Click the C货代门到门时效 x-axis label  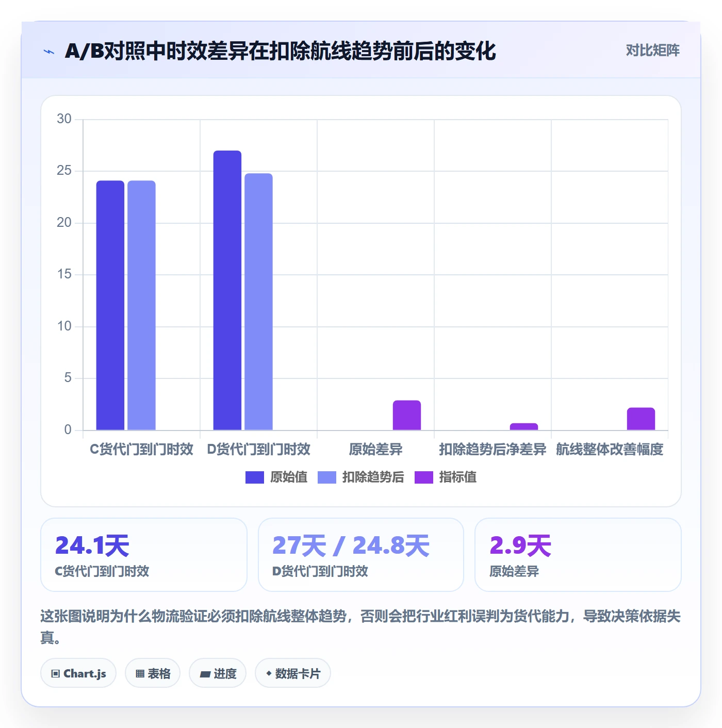click(141, 450)
